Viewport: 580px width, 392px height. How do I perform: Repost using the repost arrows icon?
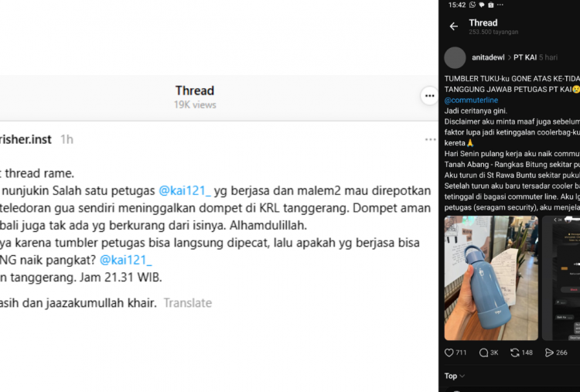[x=514, y=353]
